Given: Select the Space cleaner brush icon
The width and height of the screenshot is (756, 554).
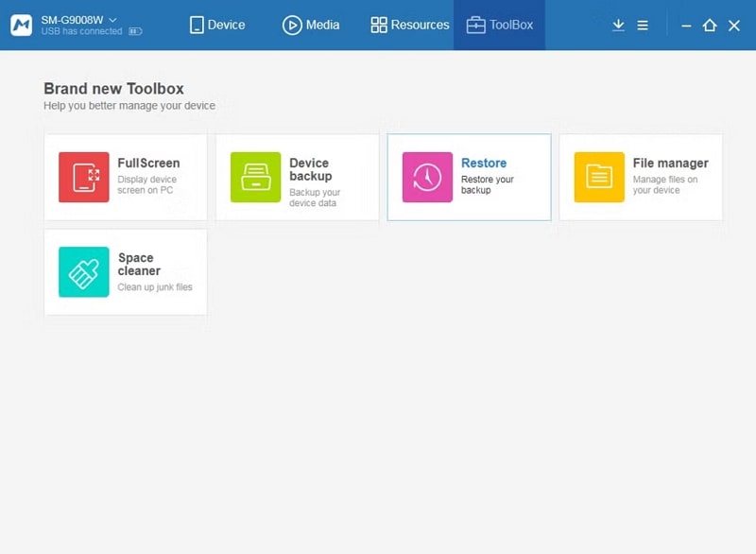Looking at the screenshot, I should [81, 271].
